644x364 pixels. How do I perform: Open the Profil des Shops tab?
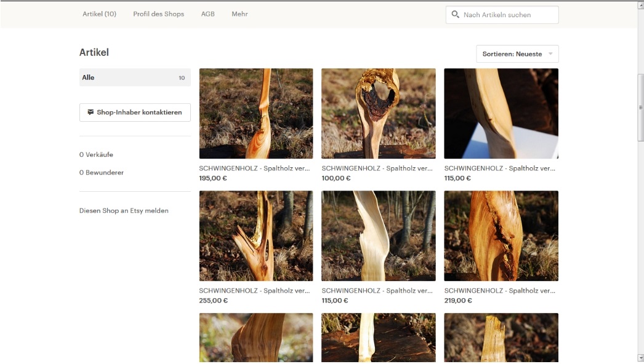158,14
